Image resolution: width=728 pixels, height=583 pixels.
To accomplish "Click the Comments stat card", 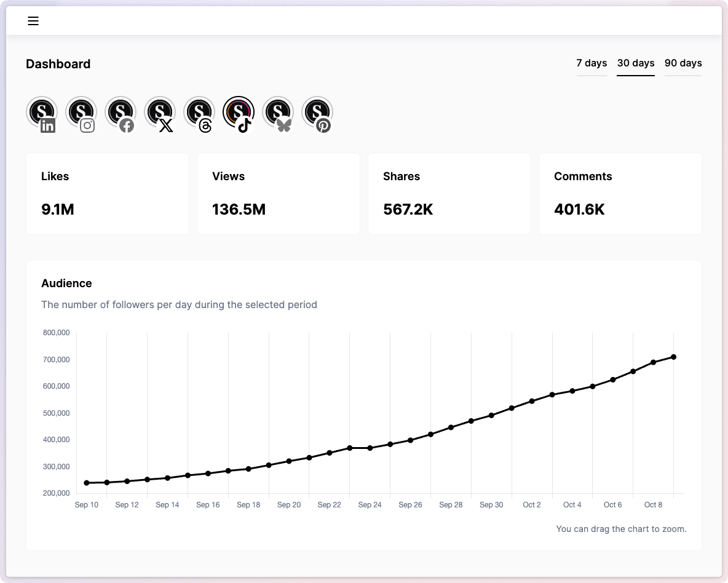I will coord(620,194).
